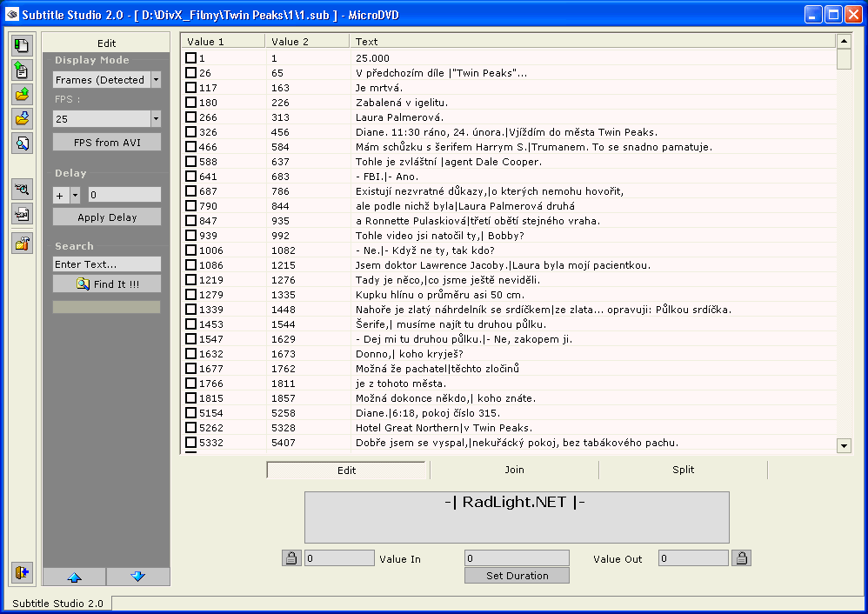Check the box for row 1632 'Donno'
This screenshot has height=614, width=868.
pos(191,353)
